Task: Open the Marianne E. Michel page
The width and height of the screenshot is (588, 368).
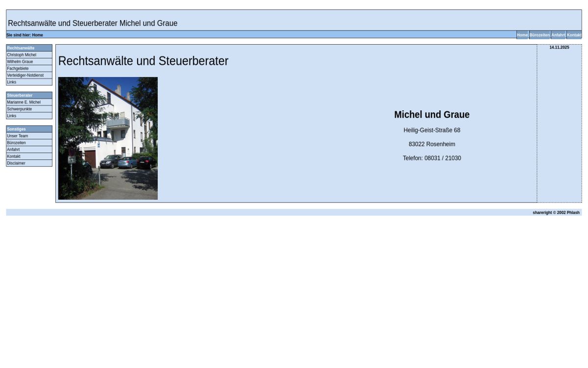Action: [24, 102]
